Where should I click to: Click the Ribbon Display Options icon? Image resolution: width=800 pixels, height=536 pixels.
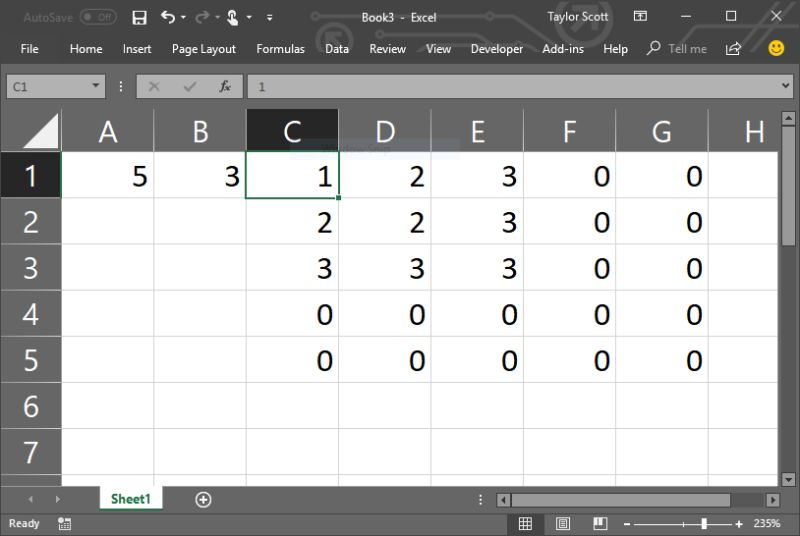640,16
